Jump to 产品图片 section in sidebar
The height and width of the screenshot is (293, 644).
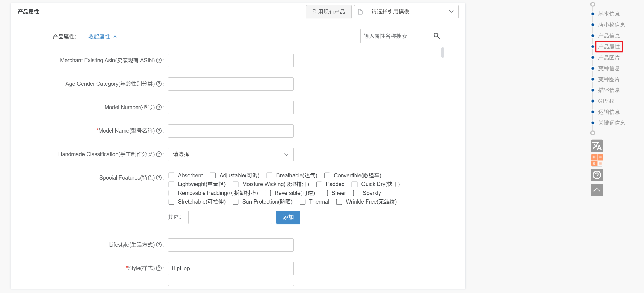(609, 58)
